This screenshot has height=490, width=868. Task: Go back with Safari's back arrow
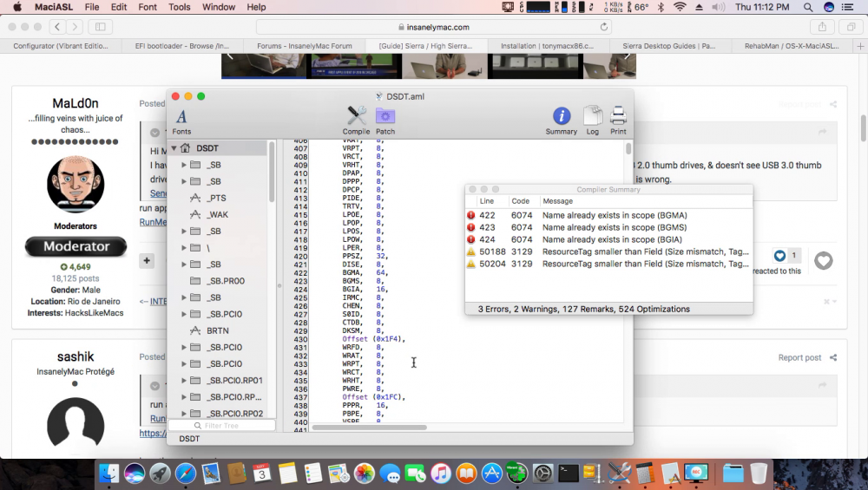[57, 27]
